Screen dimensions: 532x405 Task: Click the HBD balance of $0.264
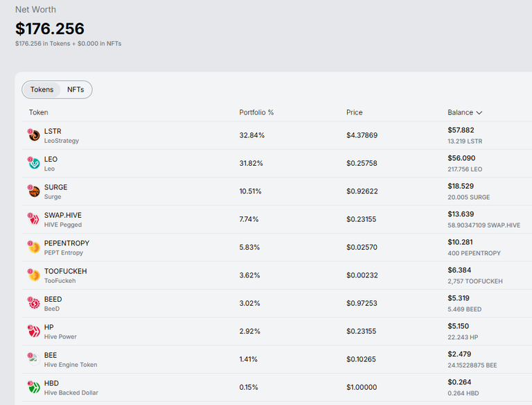coord(459,382)
